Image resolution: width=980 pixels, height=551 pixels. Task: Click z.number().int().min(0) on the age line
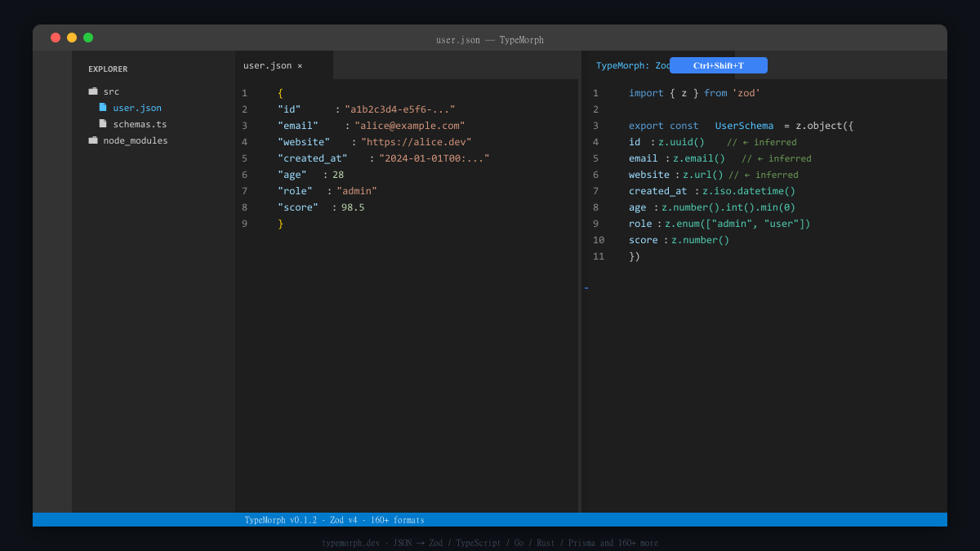(728, 207)
